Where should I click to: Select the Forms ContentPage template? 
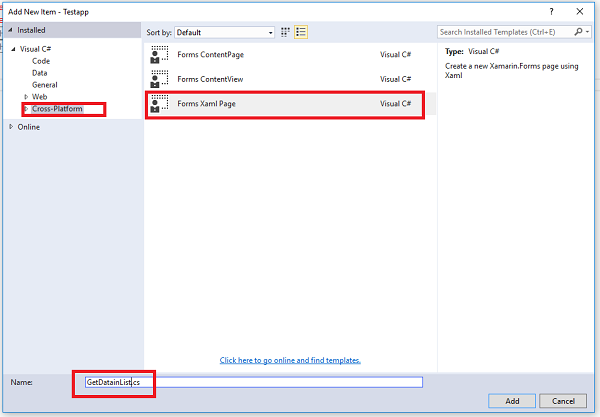point(290,55)
